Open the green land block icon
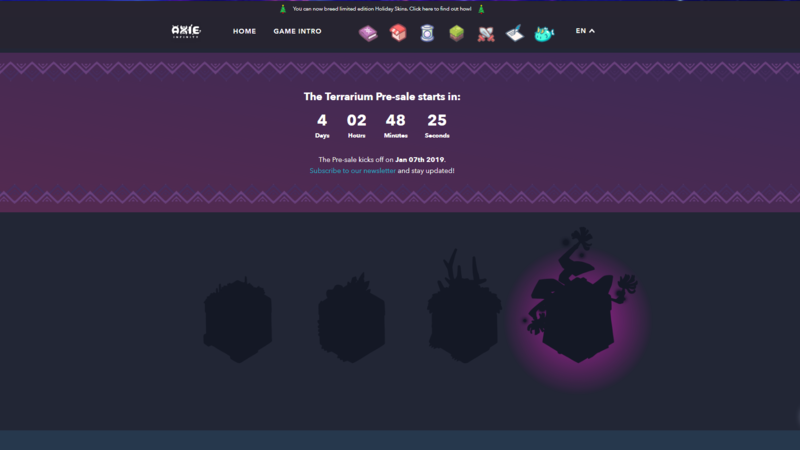Screen dimensions: 800x450 click(457, 33)
